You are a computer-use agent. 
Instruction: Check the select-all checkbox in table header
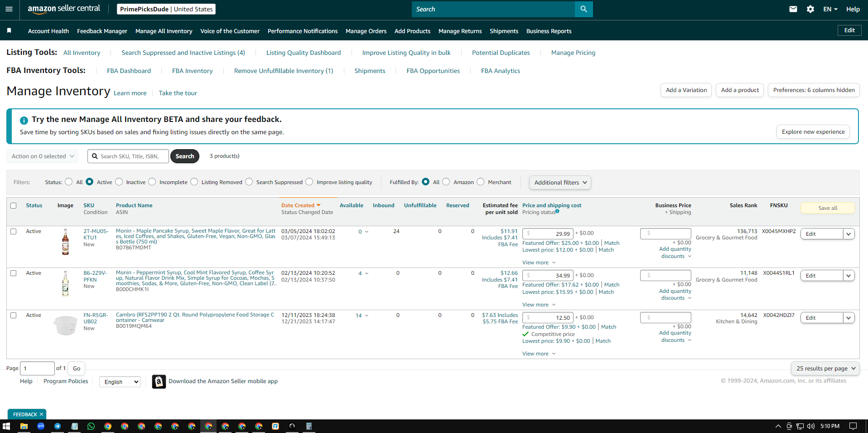click(x=14, y=205)
